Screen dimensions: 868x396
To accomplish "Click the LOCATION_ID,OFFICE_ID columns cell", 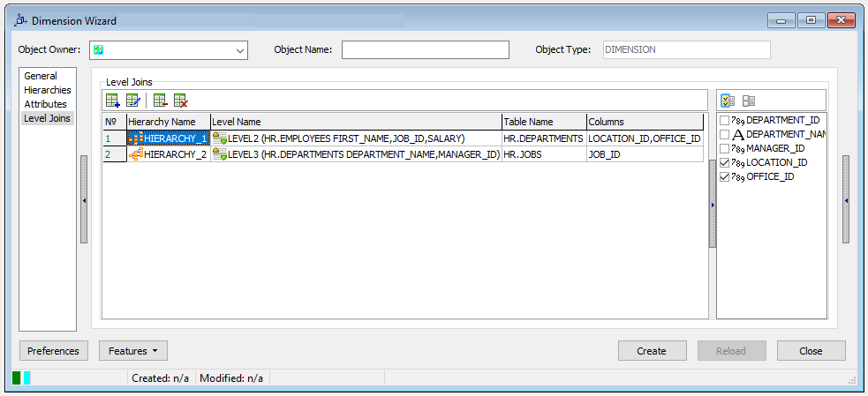I will coord(645,138).
